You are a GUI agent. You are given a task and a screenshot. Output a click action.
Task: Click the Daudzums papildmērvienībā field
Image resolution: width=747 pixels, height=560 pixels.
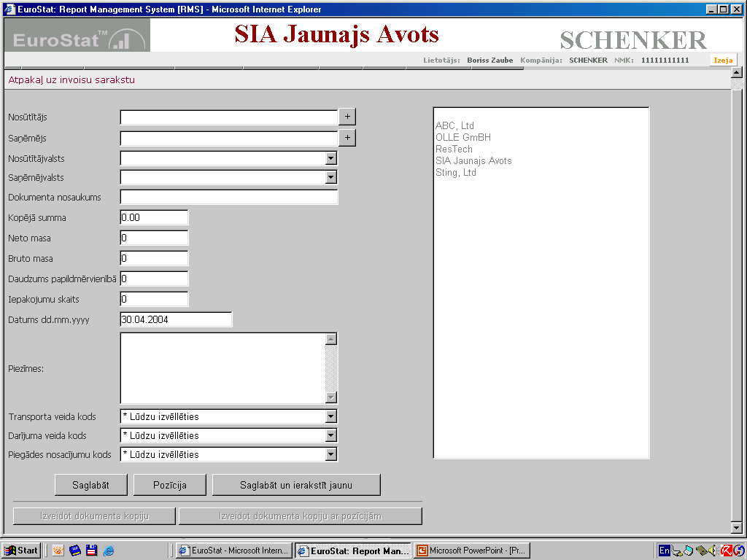[x=154, y=279]
